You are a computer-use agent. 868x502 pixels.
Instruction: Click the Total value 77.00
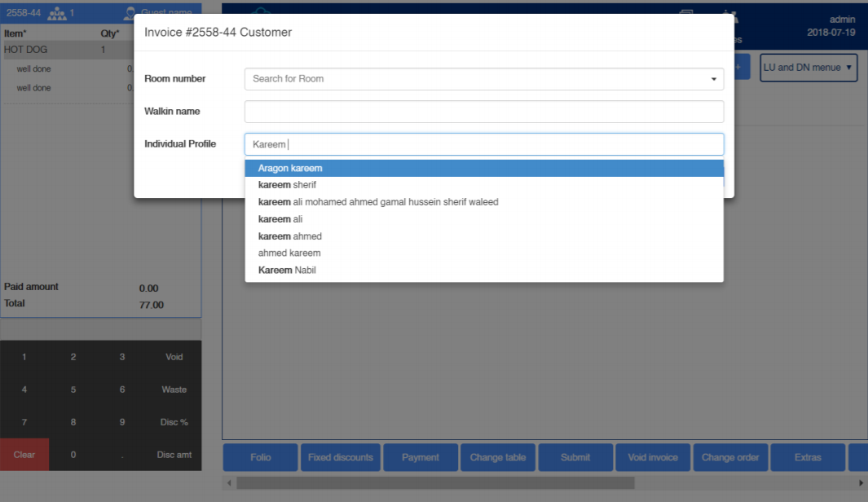click(151, 305)
